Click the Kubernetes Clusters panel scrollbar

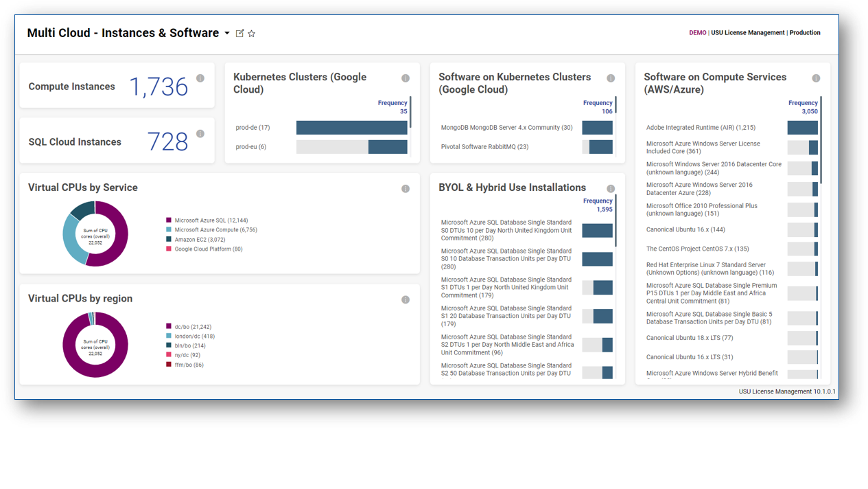pyautogui.click(x=410, y=112)
